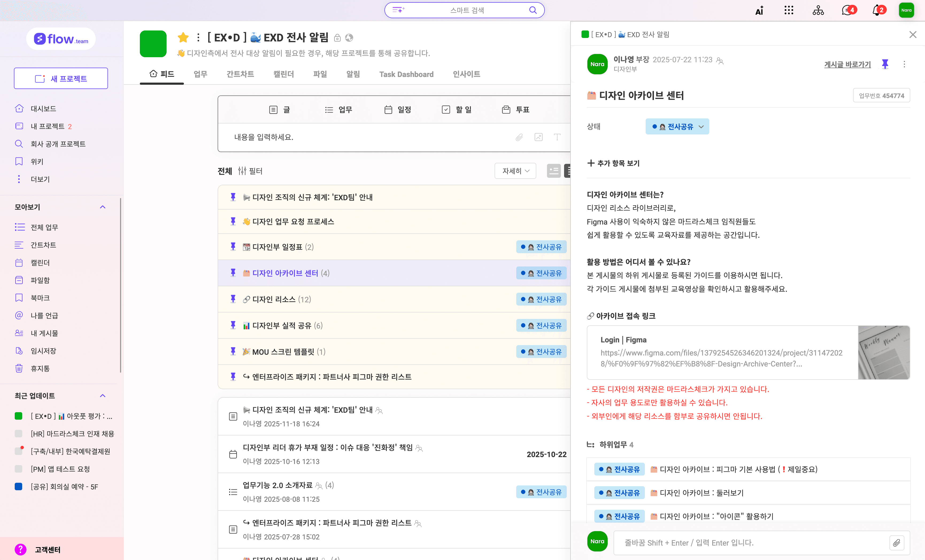Open the 자세히 view dropdown
This screenshot has height=560, width=925.
click(515, 171)
